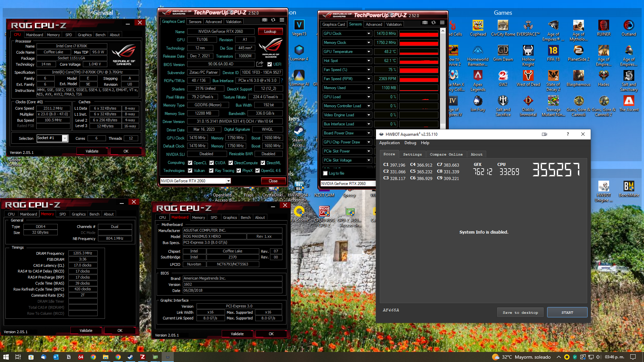644x362 pixels.
Task: Open the hamburger menu in GPU-Z Graphics Card window
Action: coord(282,20)
